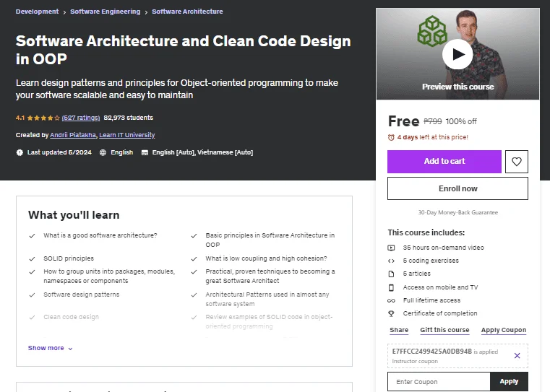This screenshot has height=392, width=550.
Task: Remove applied coupon E7FFCC2499425A0DB94B
Action: [517, 356]
